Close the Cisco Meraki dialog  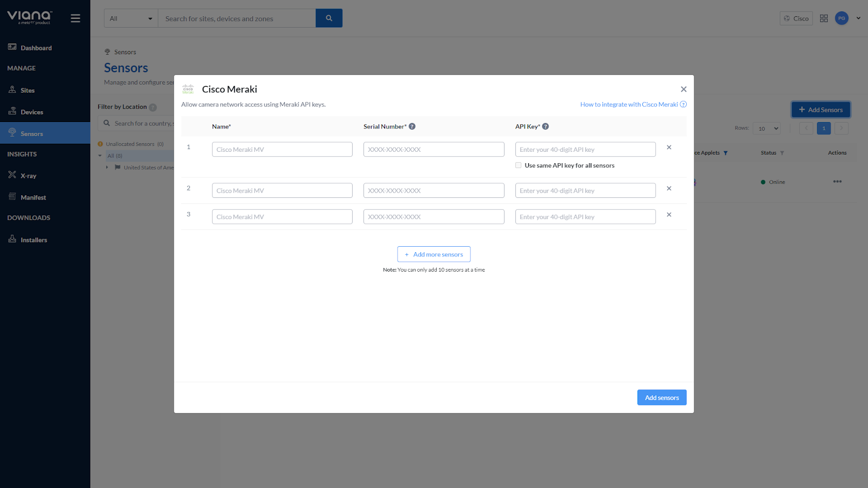tap(684, 89)
